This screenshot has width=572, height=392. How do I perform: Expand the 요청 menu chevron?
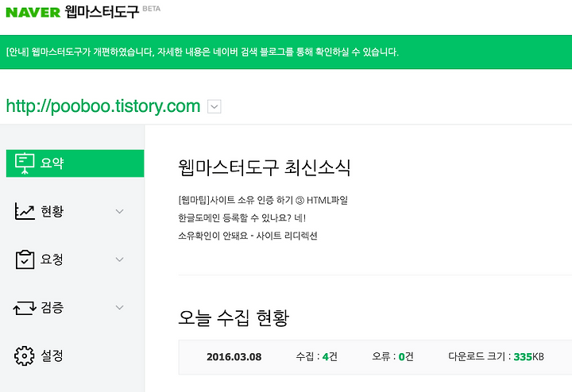[119, 259]
